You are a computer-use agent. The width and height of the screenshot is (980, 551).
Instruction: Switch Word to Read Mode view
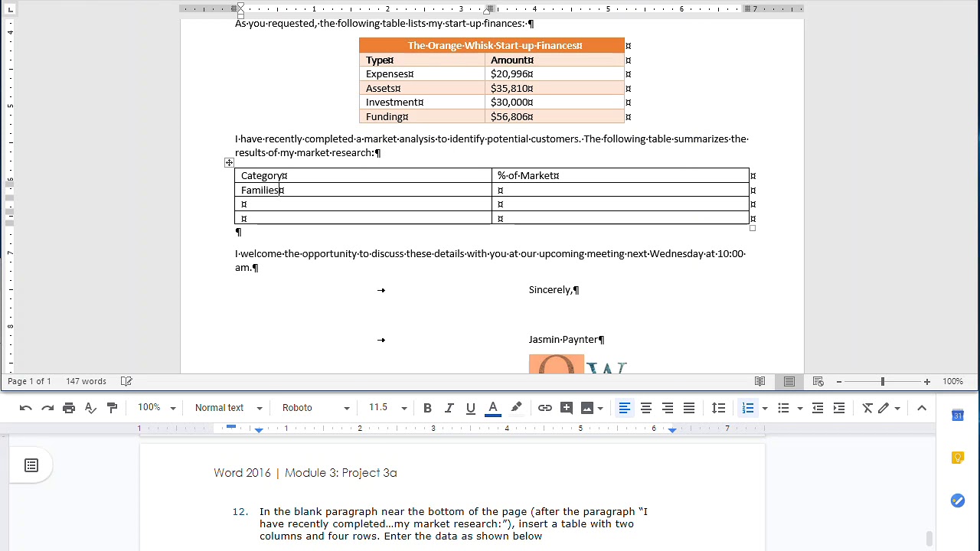760,381
